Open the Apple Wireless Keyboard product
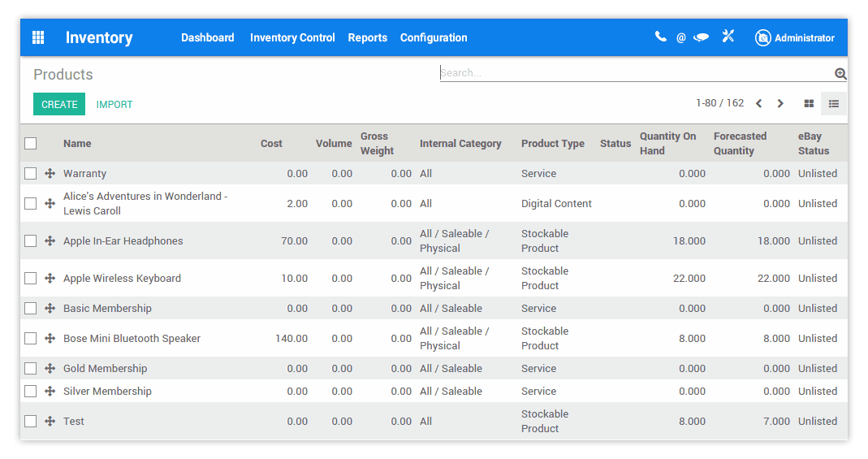The image size is (868, 459). pos(122,278)
